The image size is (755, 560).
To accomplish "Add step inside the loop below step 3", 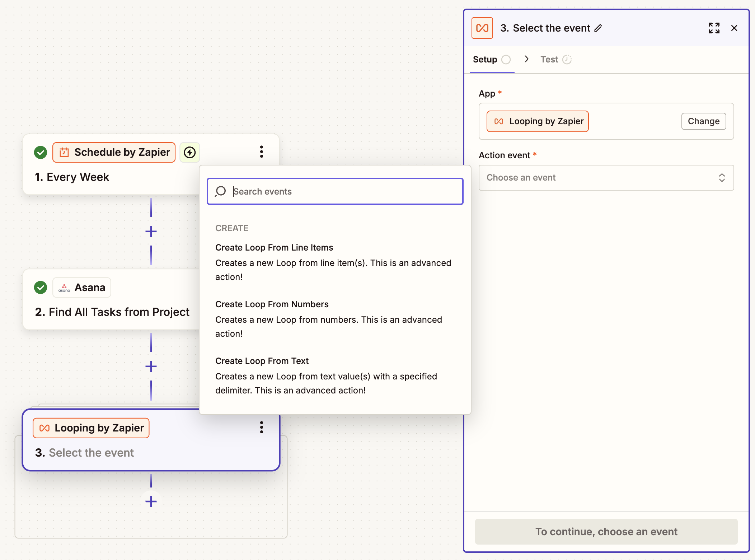I will (151, 501).
